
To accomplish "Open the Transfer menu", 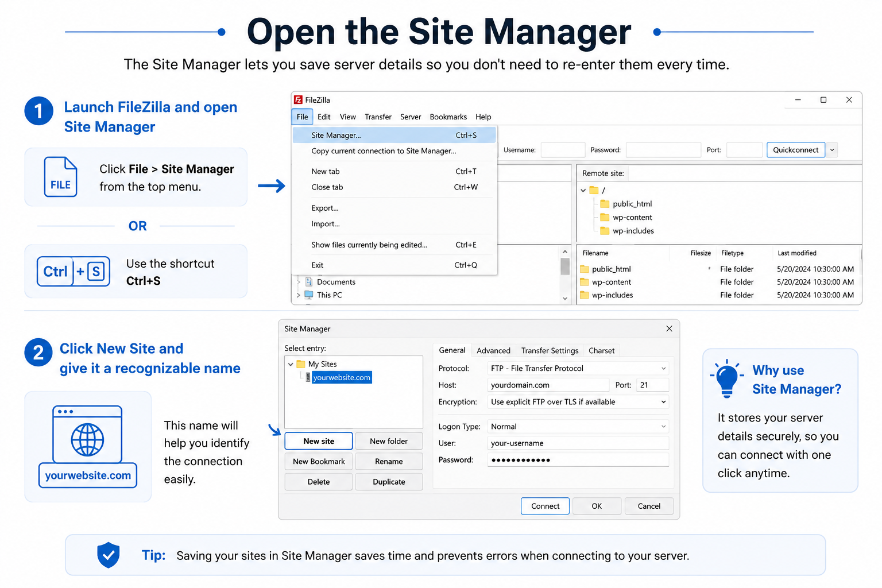I will point(378,117).
